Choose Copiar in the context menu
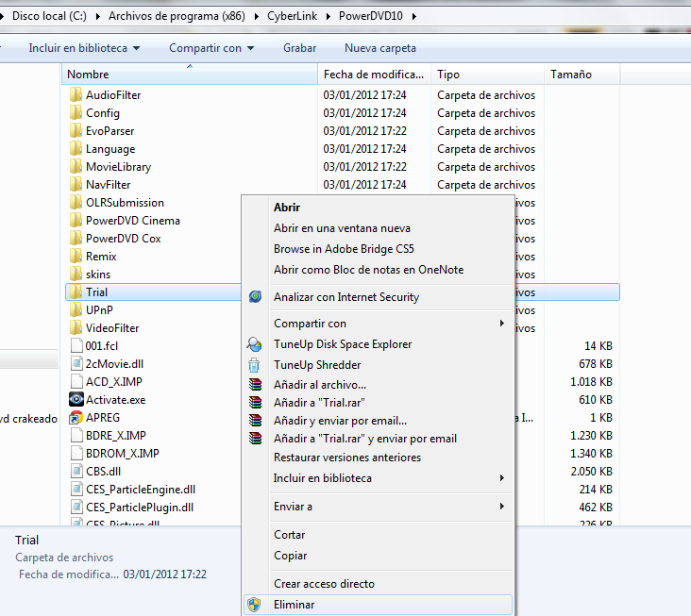 (290, 556)
